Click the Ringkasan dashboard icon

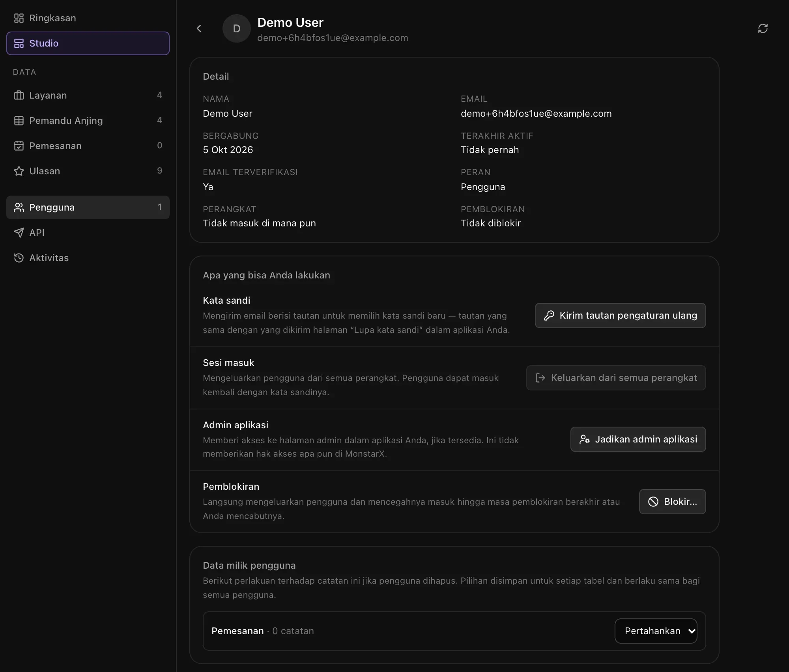(19, 18)
